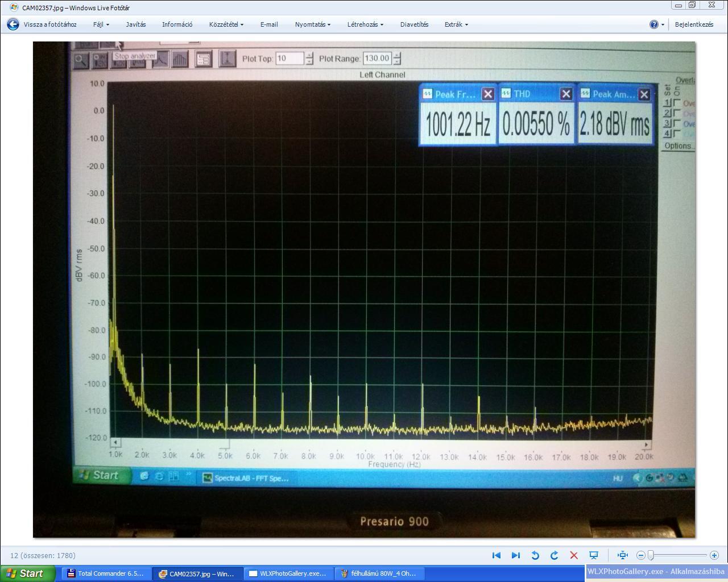Click the Plot Range spinner arrows in the photo
Image resolution: width=728 pixels, height=582 pixels.
point(397,59)
